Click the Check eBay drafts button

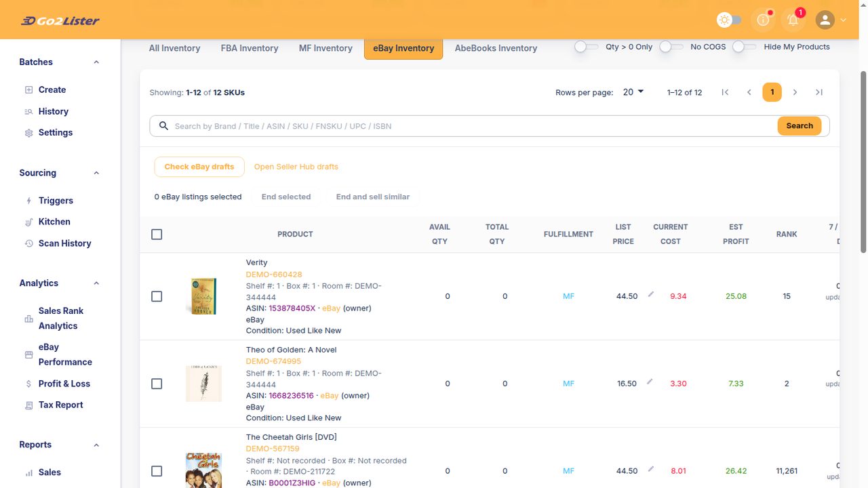pyautogui.click(x=199, y=167)
